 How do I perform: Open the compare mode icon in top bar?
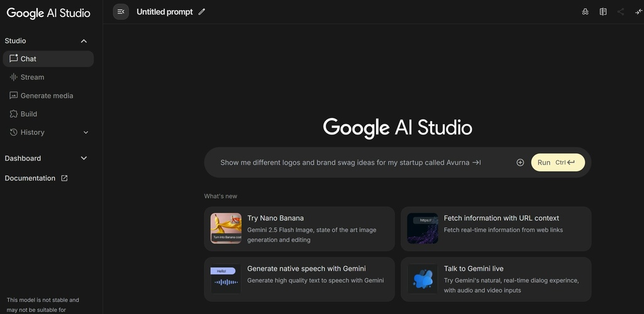pos(603,12)
